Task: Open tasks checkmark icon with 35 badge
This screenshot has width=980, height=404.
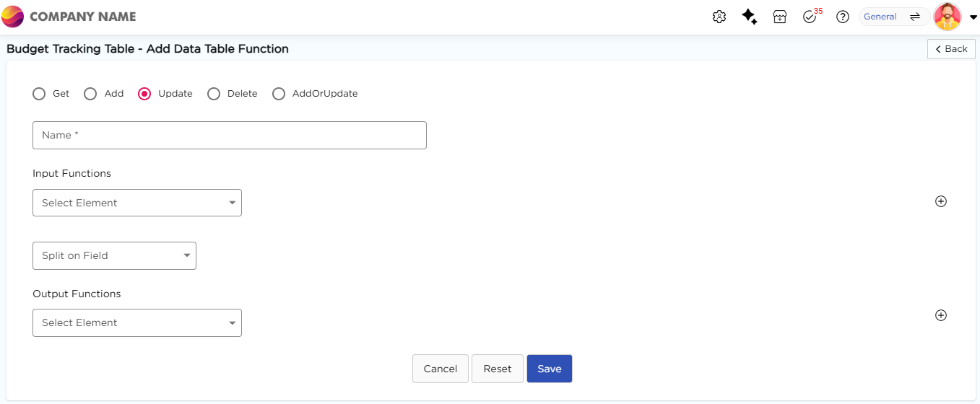Action: pyautogui.click(x=810, y=17)
